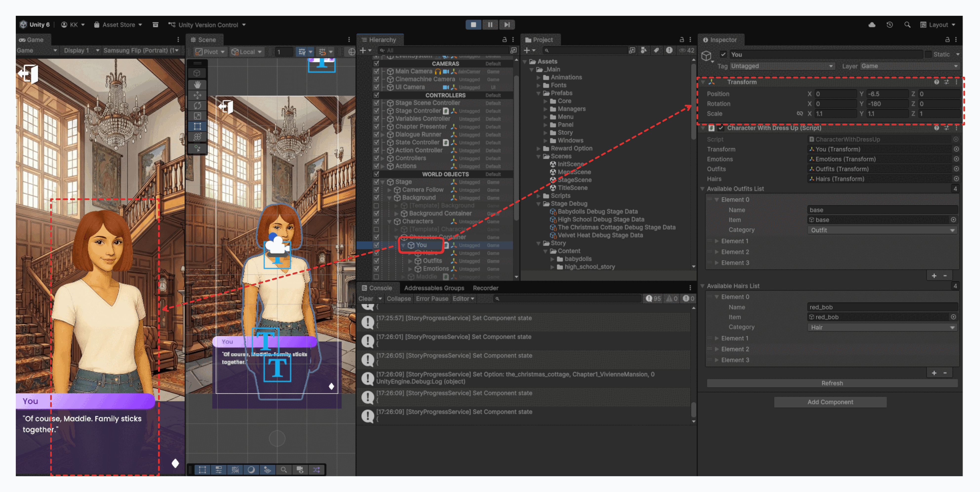Click the Step forward play control
Image resolution: width=980 pixels, height=492 pixels.
coord(507,25)
